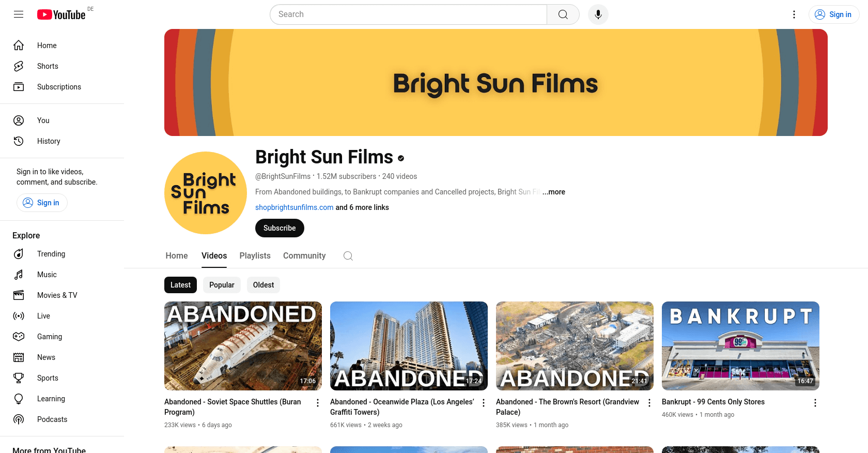Viewport: 868px width, 453px height.
Task: Click the YouTube logo
Action: click(61, 14)
